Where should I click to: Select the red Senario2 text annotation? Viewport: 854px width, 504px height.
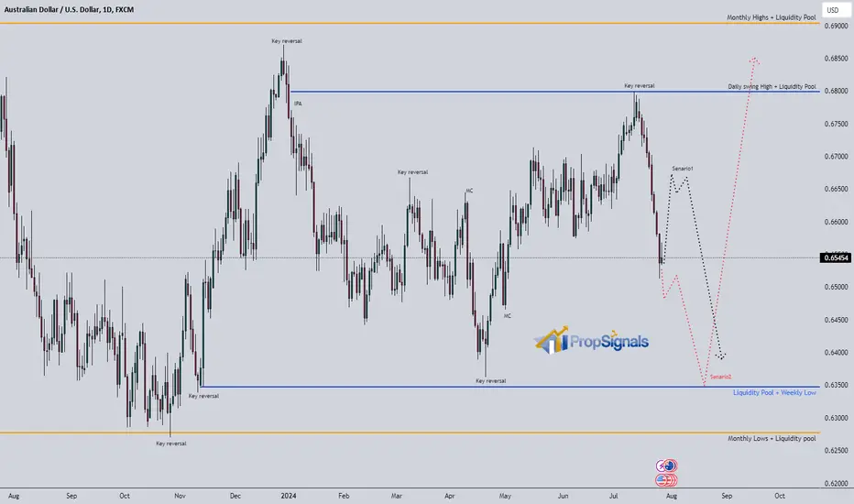pyautogui.click(x=720, y=377)
